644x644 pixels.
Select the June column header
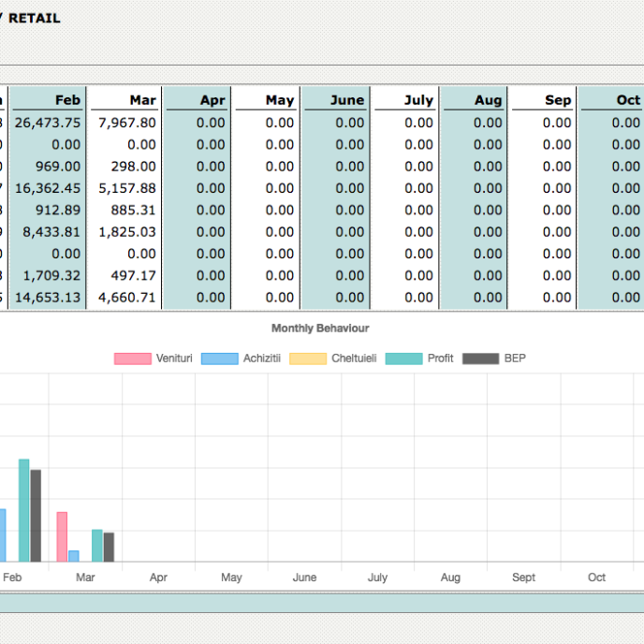click(347, 100)
